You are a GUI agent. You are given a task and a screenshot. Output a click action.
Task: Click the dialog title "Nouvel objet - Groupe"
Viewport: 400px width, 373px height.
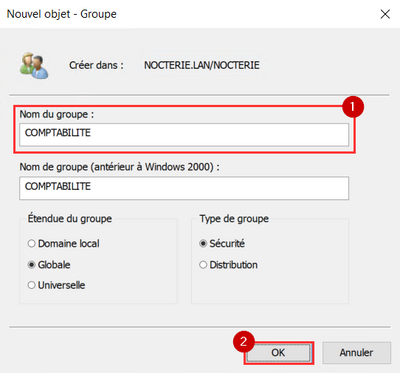(x=62, y=14)
